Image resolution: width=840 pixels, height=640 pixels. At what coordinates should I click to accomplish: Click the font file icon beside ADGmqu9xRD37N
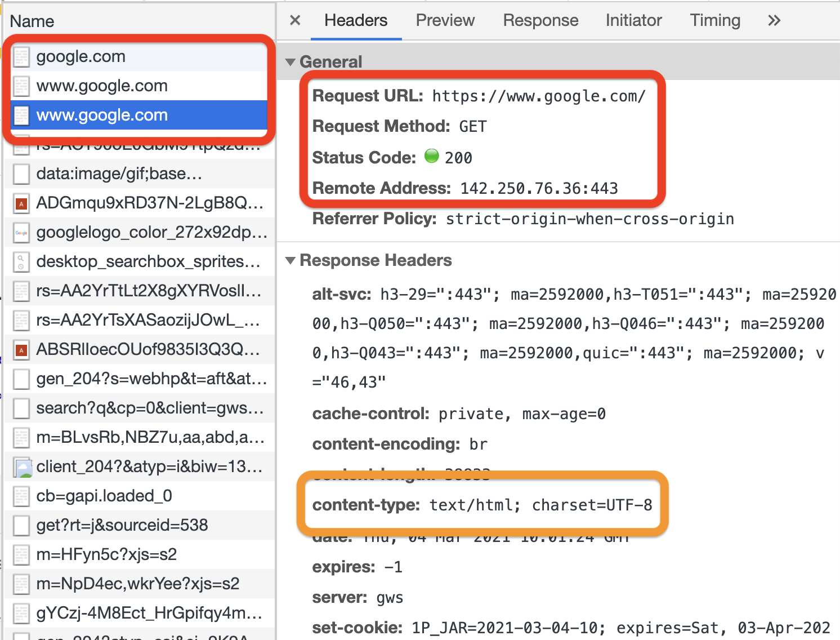pos(21,203)
